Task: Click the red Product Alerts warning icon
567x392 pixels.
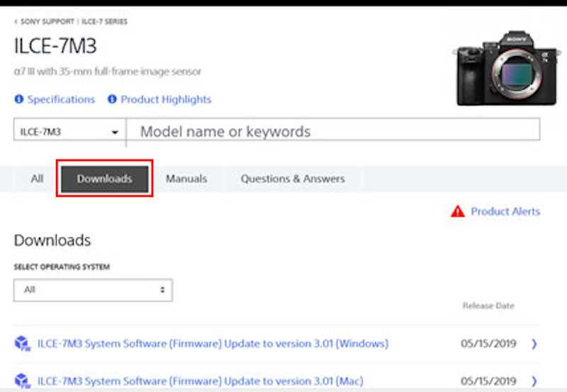Action: [x=457, y=211]
